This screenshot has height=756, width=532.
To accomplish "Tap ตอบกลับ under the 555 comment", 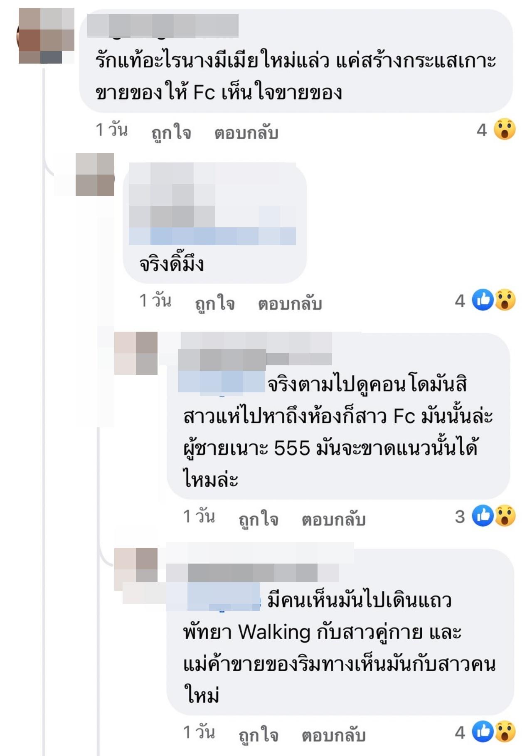I will [x=334, y=520].
